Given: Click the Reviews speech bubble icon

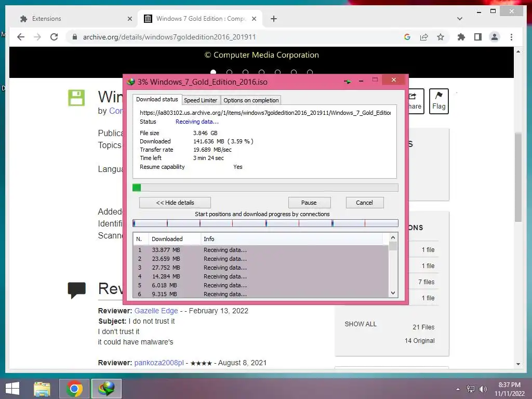Looking at the screenshot, I should pos(77,290).
